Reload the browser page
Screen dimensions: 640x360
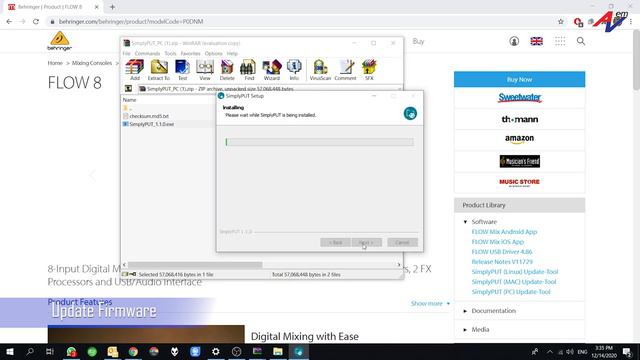pyautogui.click(x=36, y=22)
